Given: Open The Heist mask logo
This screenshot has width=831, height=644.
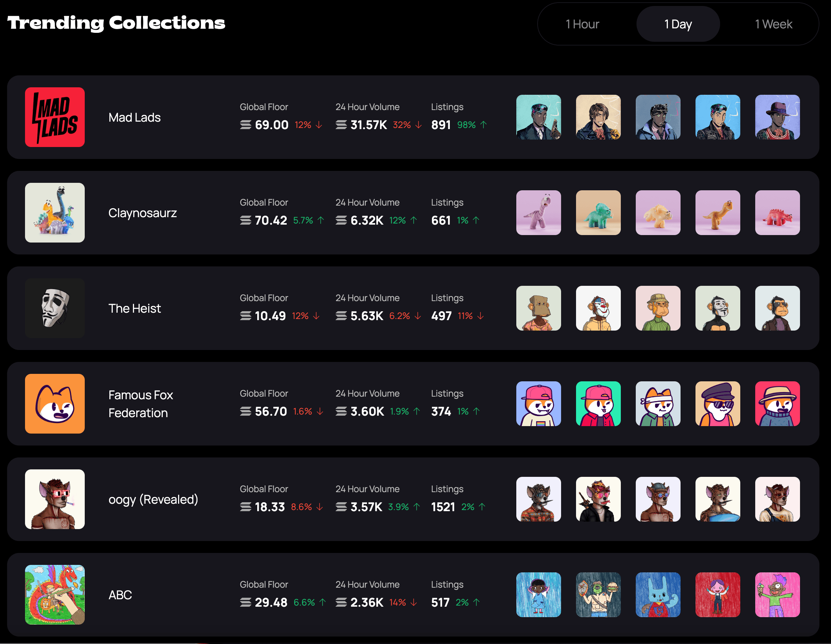Looking at the screenshot, I should pyautogui.click(x=55, y=308).
